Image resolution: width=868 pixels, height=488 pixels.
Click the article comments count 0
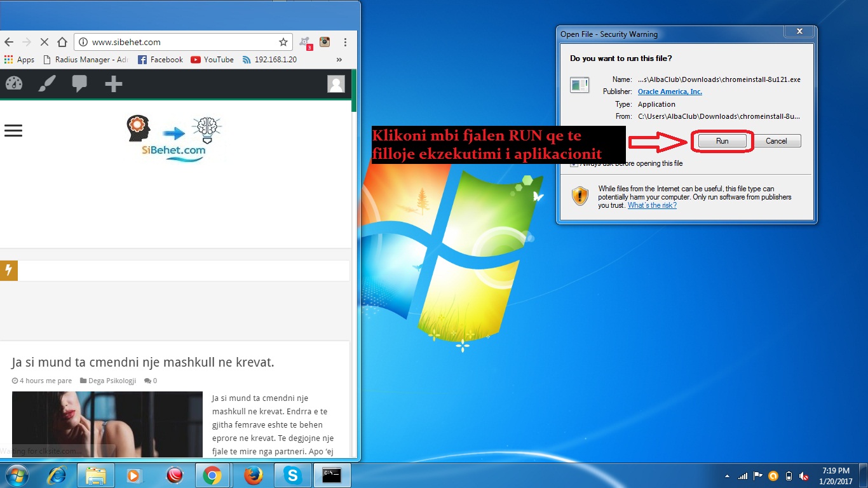(151, 381)
